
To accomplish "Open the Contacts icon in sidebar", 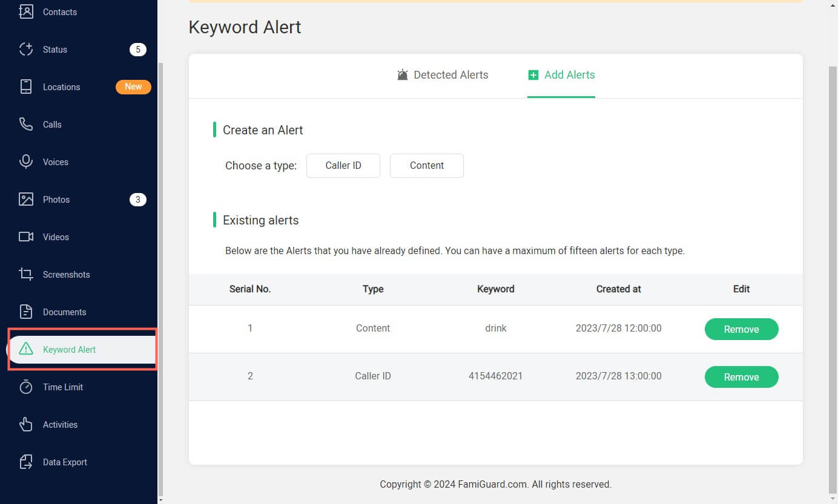I will point(26,11).
